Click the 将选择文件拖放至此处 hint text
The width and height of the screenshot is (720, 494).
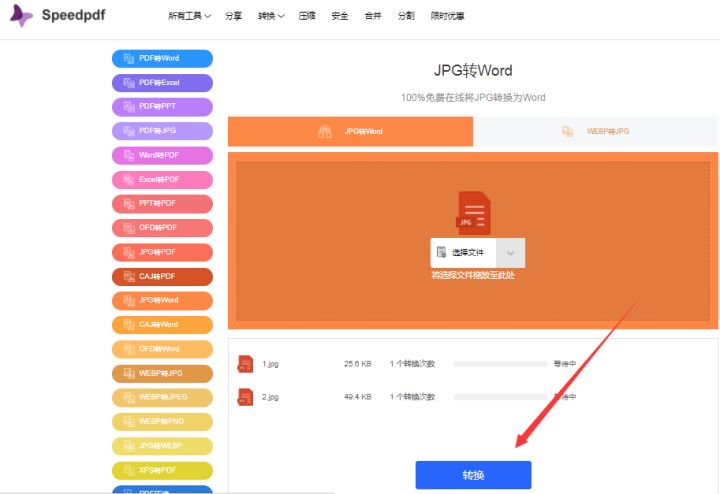click(x=473, y=275)
